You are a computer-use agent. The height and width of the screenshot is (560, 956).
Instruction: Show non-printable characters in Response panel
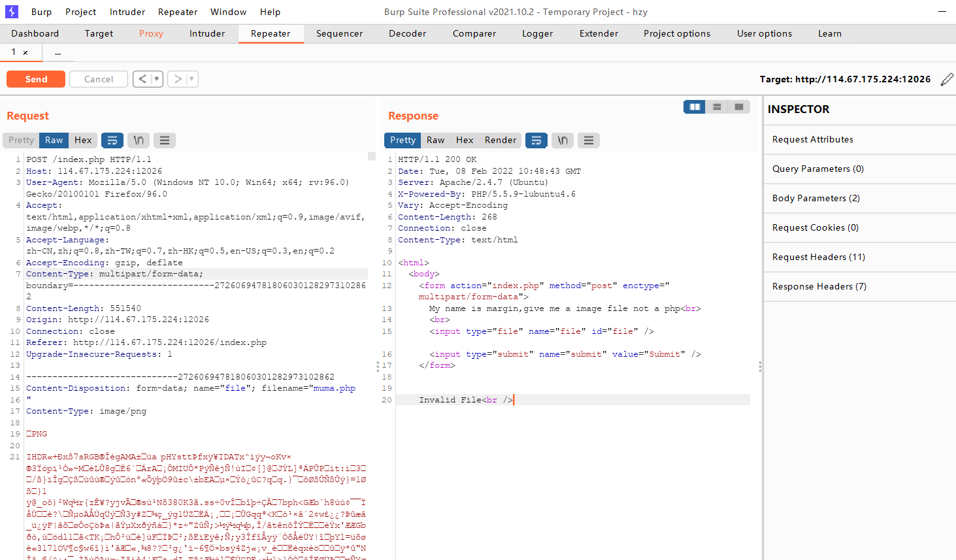click(563, 140)
